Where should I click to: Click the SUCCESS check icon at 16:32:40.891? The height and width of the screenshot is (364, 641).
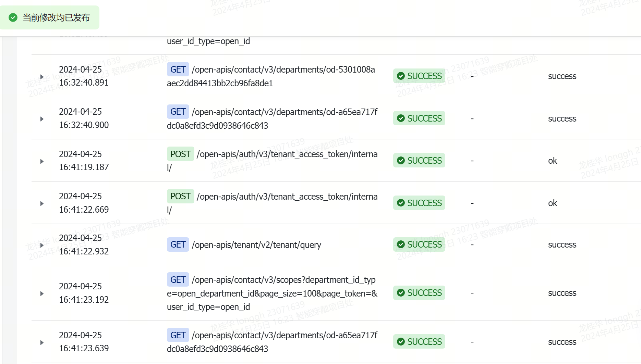401,76
